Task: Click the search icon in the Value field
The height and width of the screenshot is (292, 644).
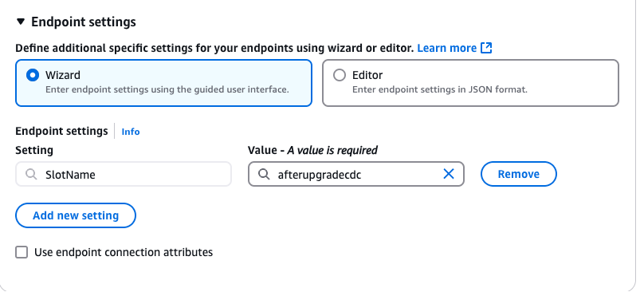Action: (264, 175)
